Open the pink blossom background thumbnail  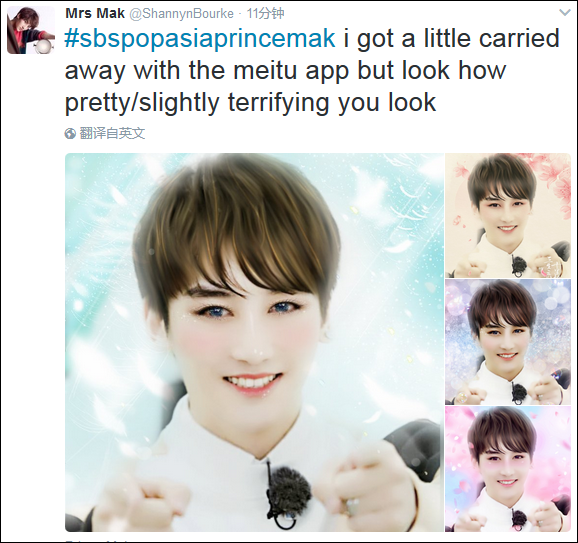508,469
